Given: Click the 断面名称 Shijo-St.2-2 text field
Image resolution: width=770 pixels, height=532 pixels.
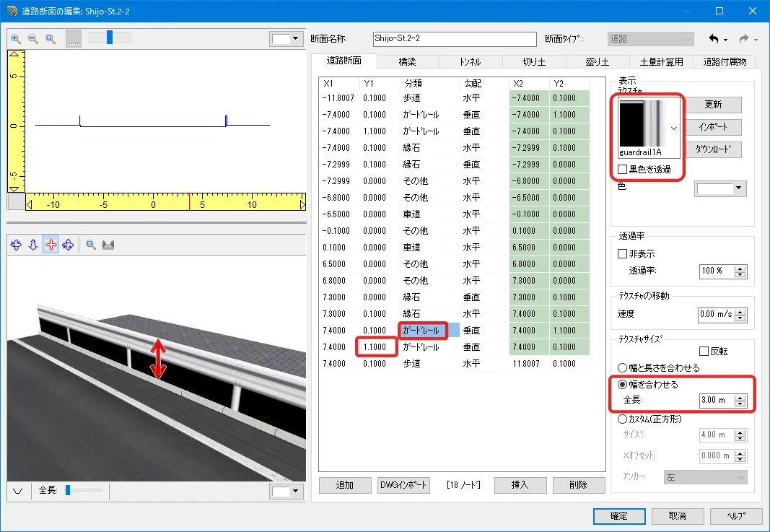Looking at the screenshot, I should [x=455, y=38].
